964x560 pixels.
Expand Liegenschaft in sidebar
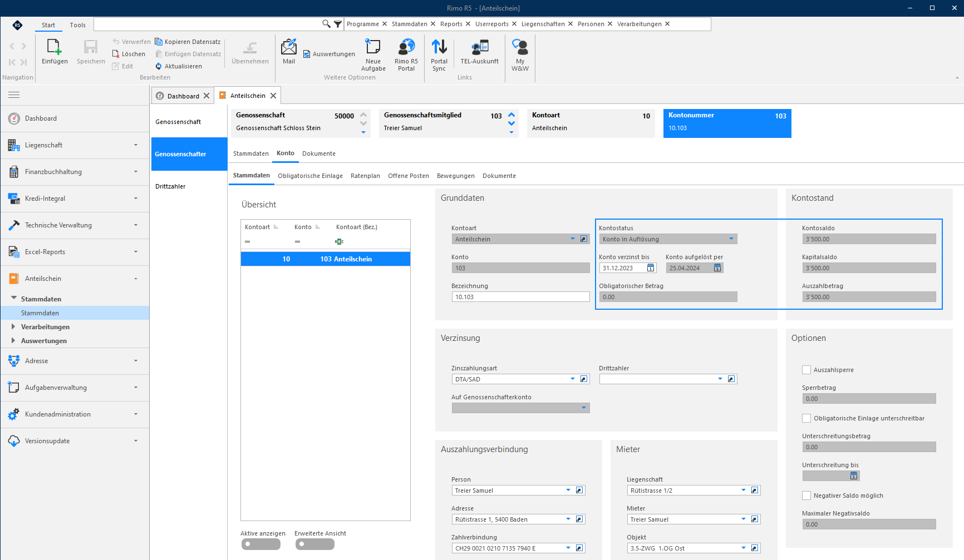coord(75,145)
